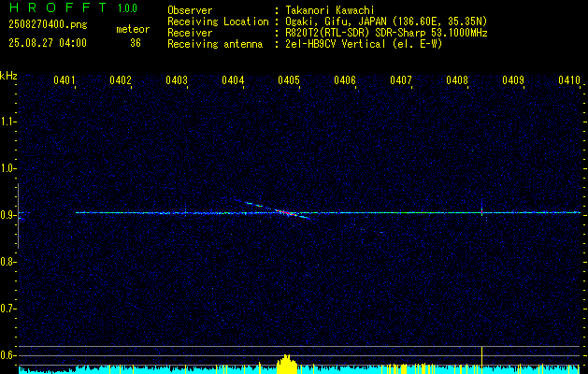Click the red meteor echo peak near 0405
Screen dimensions: 588x374
[x=285, y=212]
